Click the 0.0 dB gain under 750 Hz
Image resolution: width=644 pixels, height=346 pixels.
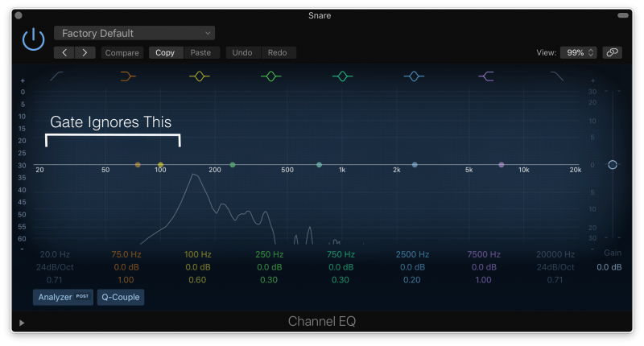341,267
